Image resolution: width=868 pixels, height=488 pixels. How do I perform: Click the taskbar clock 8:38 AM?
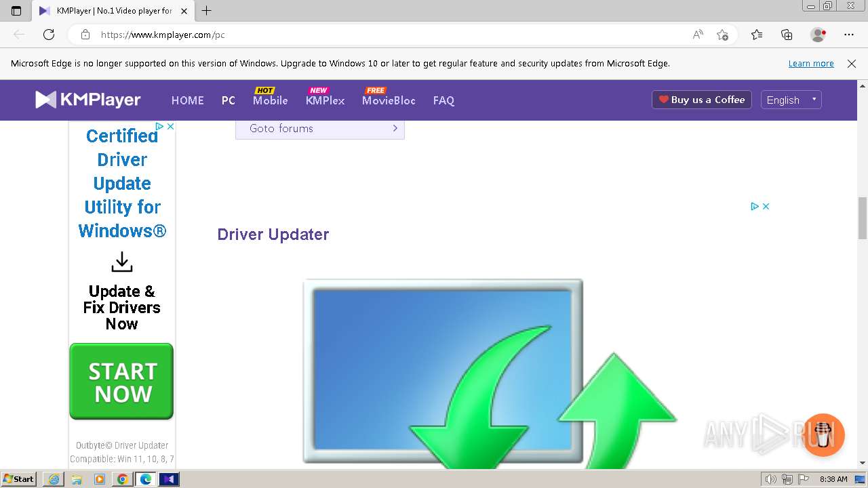pyautogui.click(x=833, y=479)
